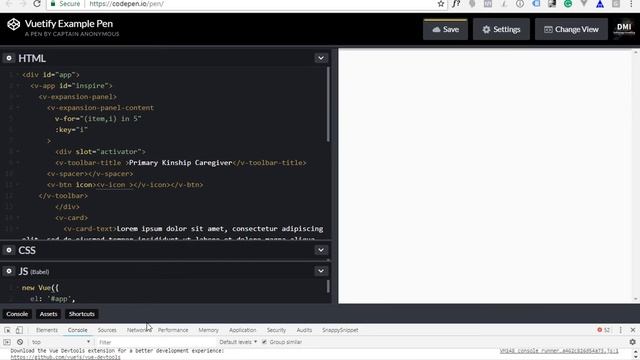Viewport: 640px width, 360px height.
Task: Open pen Settings
Action: click(501, 29)
